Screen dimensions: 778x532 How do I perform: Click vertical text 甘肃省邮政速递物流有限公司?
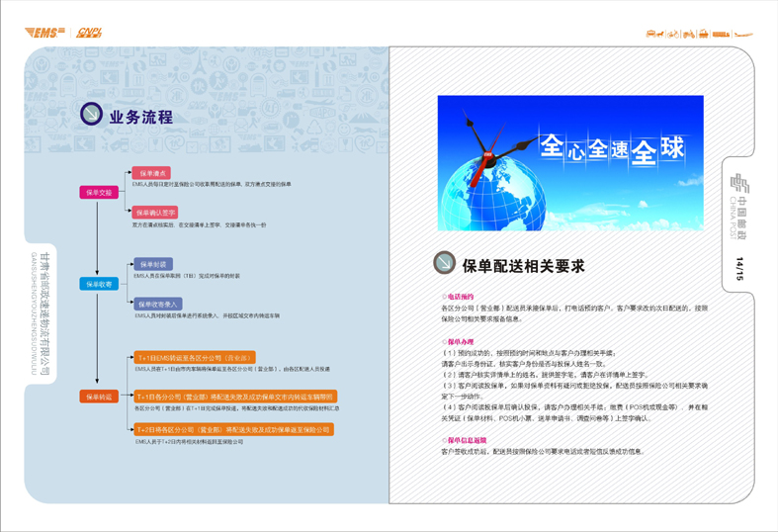tap(44, 313)
